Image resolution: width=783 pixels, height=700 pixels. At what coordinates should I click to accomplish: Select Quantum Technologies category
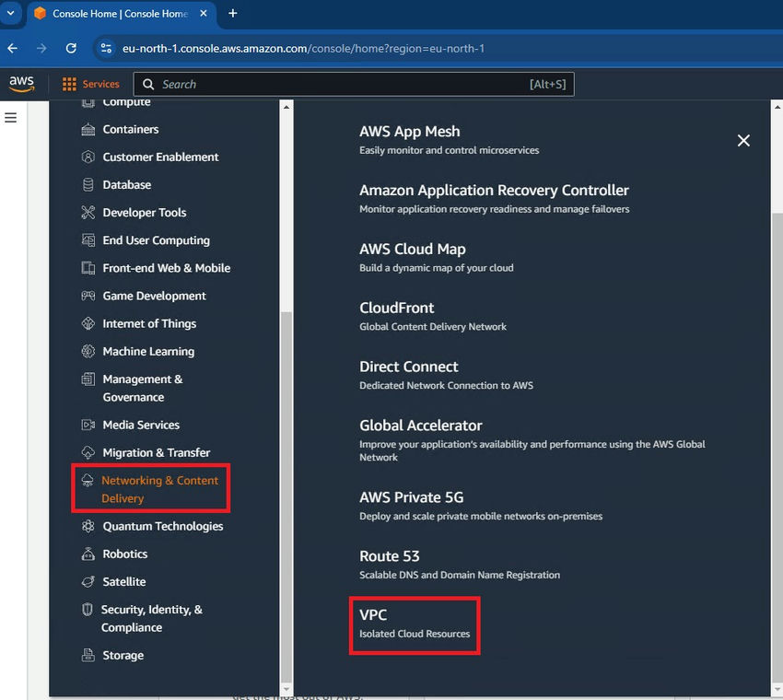pos(163,526)
